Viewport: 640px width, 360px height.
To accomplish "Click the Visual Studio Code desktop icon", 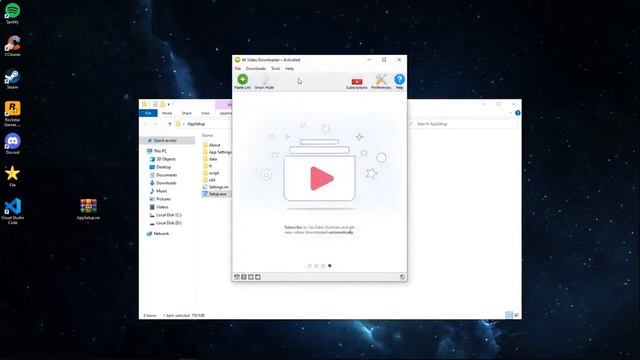I will 12,211.
